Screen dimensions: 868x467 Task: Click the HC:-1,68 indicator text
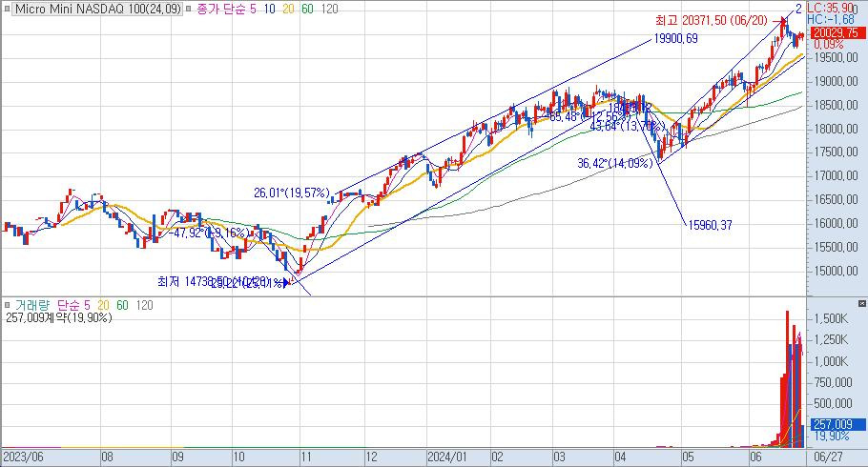[831, 19]
